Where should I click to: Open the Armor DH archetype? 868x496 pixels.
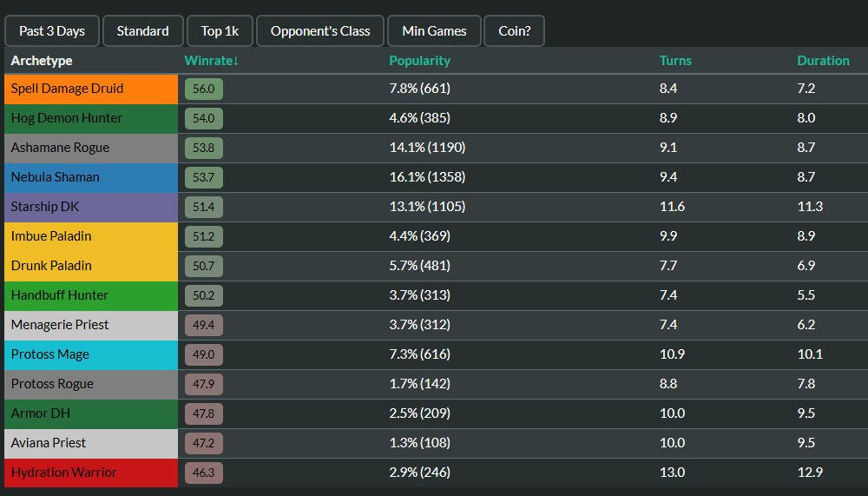[91, 413]
